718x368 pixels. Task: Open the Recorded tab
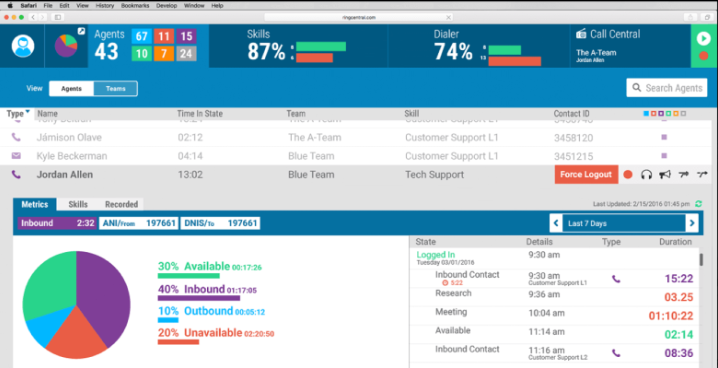click(x=121, y=204)
